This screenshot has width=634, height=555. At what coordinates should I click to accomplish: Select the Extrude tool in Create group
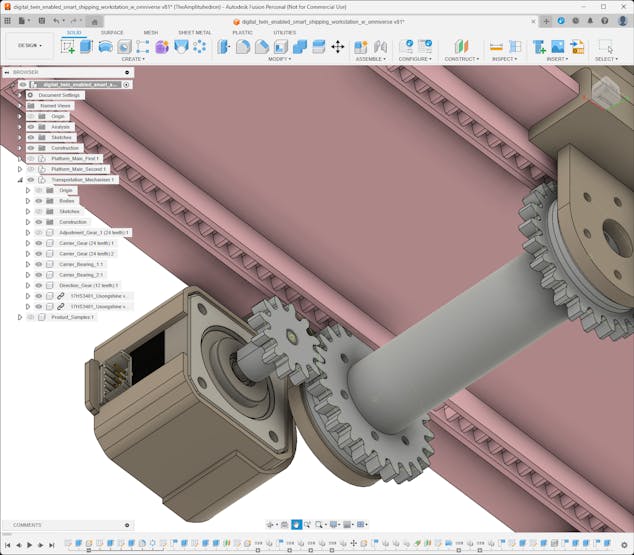[x=86, y=46]
